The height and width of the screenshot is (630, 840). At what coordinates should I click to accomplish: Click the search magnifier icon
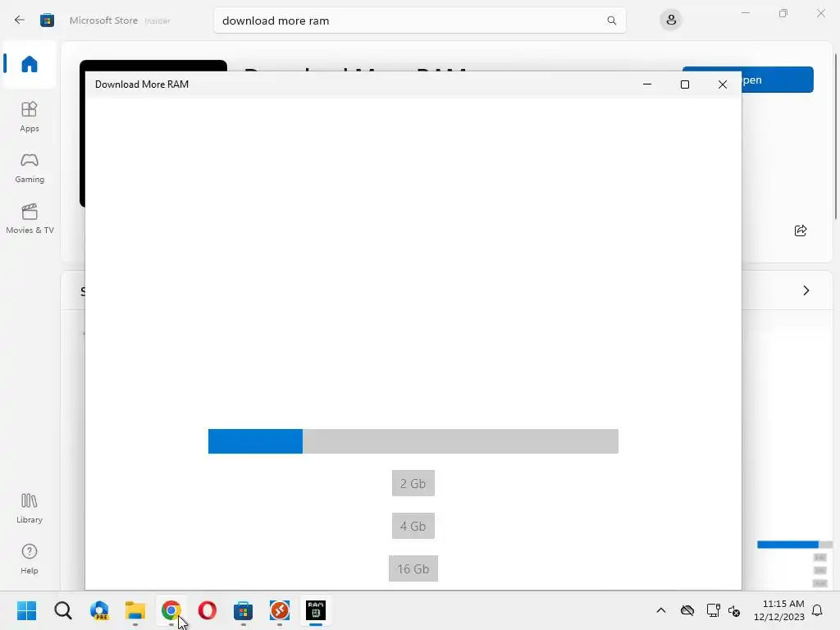[611, 21]
